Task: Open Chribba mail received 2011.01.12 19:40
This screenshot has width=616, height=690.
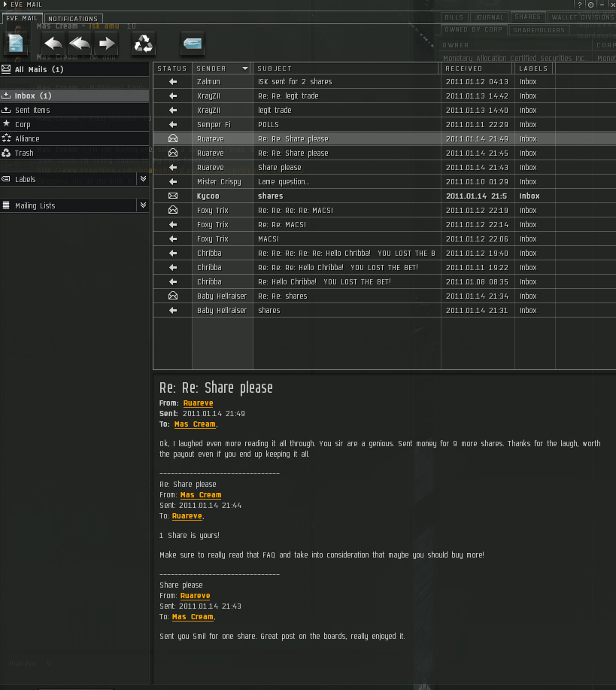Action: (384, 254)
